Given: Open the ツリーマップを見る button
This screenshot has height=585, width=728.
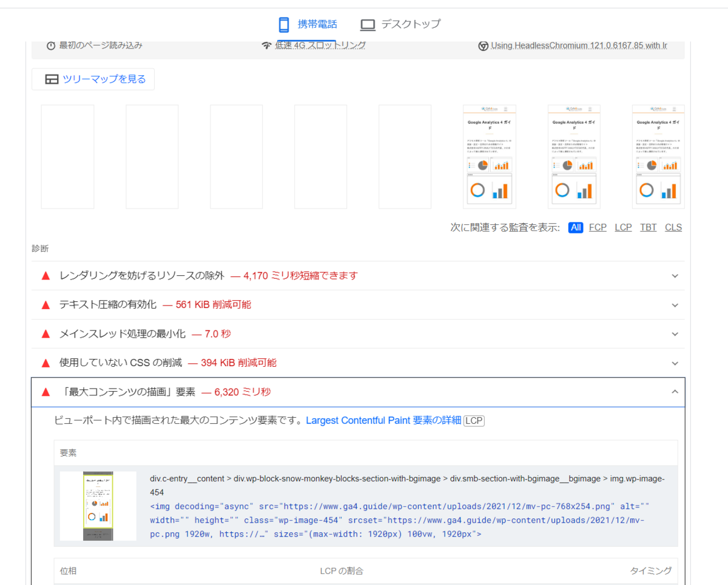Looking at the screenshot, I should click(93, 79).
